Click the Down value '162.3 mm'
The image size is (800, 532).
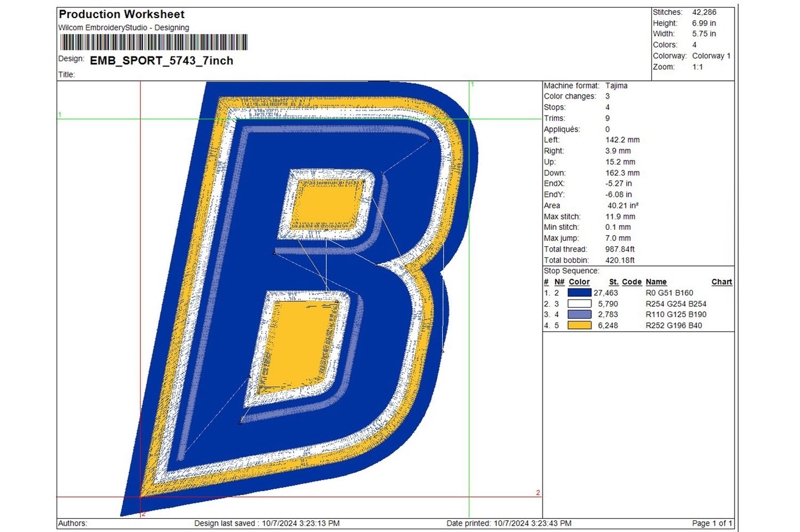(622, 173)
